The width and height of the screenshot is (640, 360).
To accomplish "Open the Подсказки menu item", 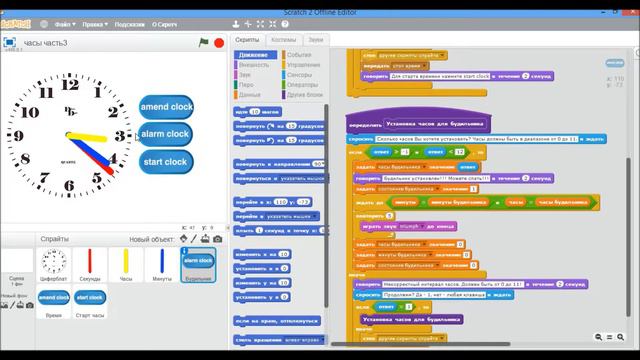I will point(129,24).
